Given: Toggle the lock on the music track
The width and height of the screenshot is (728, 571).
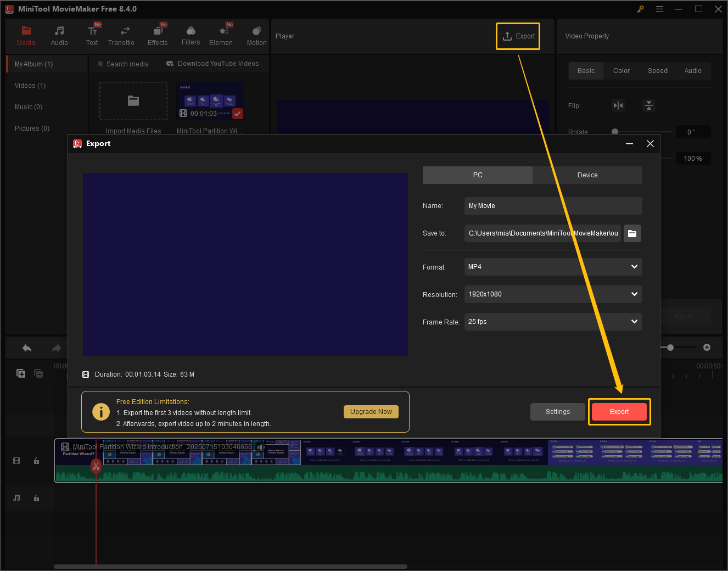Looking at the screenshot, I should [36, 498].
